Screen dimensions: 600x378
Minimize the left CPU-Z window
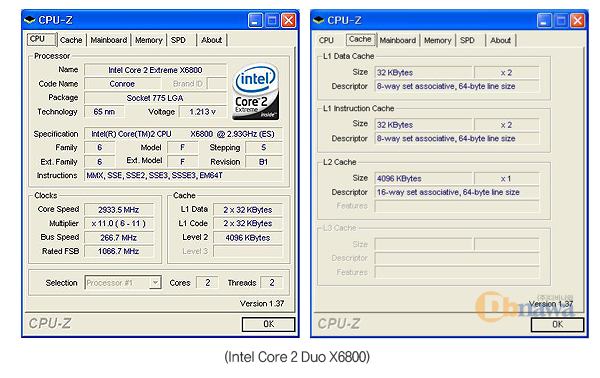(255, 20)
